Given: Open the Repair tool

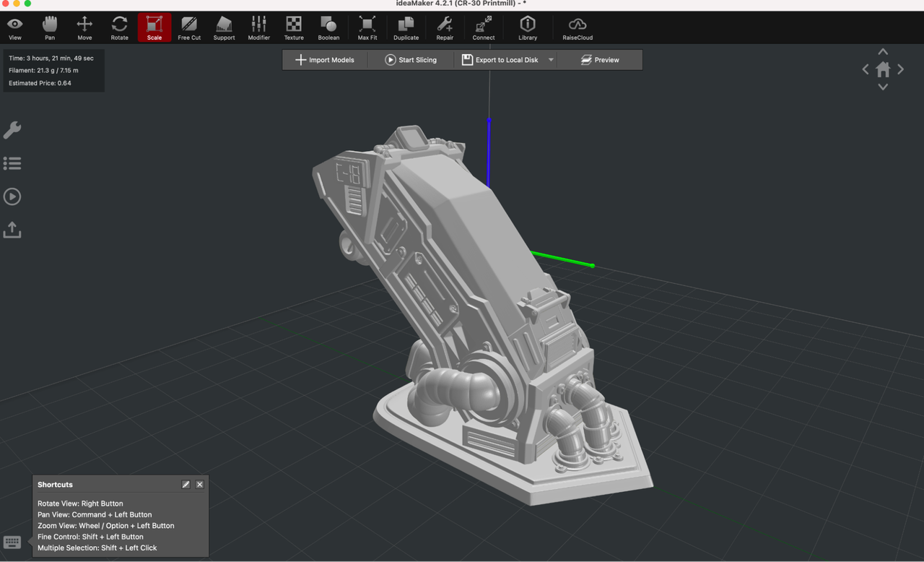Looking at the screenshot, I should point(445,28).
